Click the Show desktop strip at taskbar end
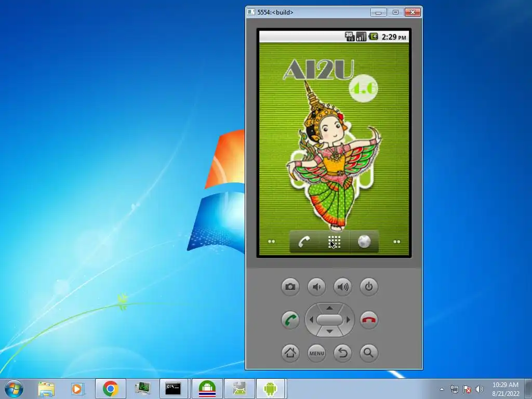The image size is (532, 399). point(528,389)
